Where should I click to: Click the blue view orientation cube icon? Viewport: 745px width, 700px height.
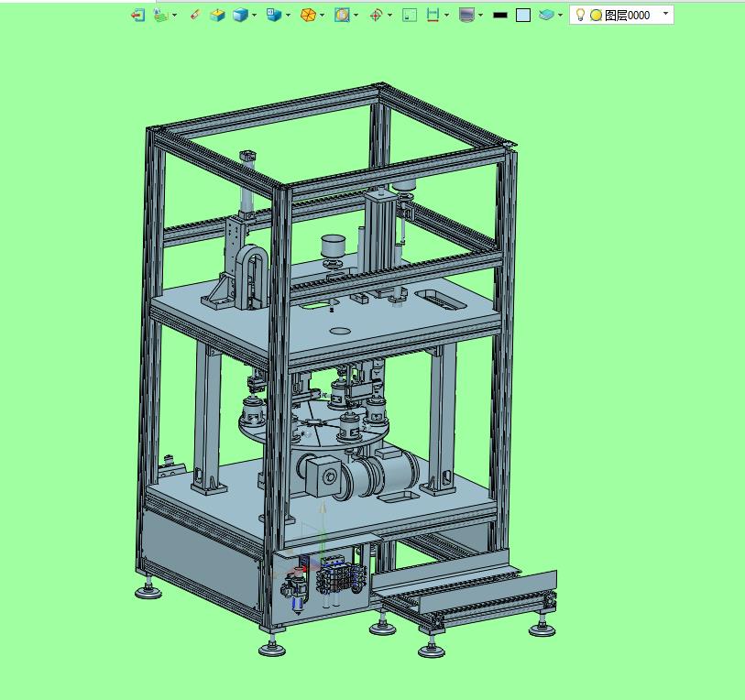point(274,16)
